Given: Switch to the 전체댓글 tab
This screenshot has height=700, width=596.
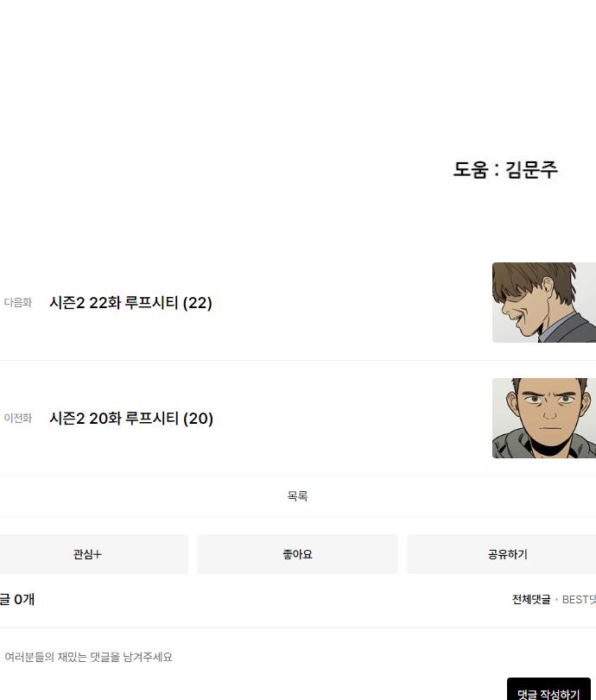Looking at the screenshot, I should pyautogui.click(x=530, y=600).
